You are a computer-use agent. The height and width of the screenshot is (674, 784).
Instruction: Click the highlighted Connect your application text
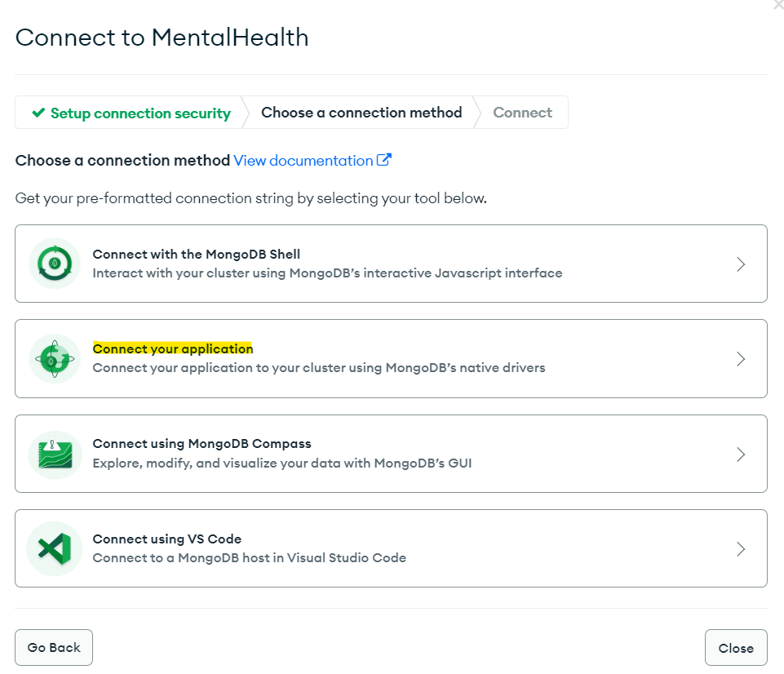172,348
